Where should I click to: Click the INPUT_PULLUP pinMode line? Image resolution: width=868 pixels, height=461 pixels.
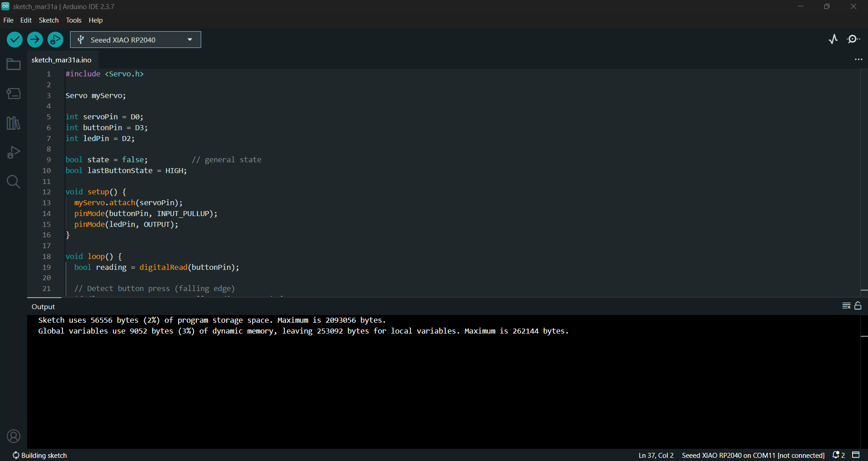[x=146, y=214]
